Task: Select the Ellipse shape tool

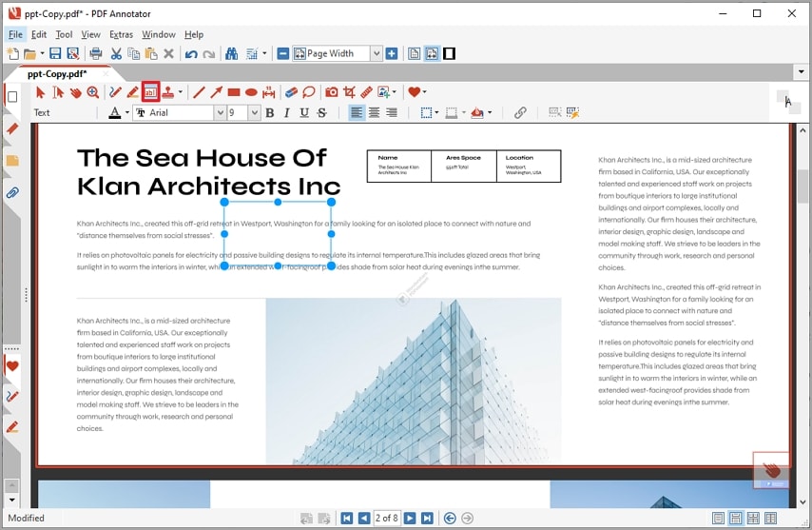Action: (x=251, y=92)
